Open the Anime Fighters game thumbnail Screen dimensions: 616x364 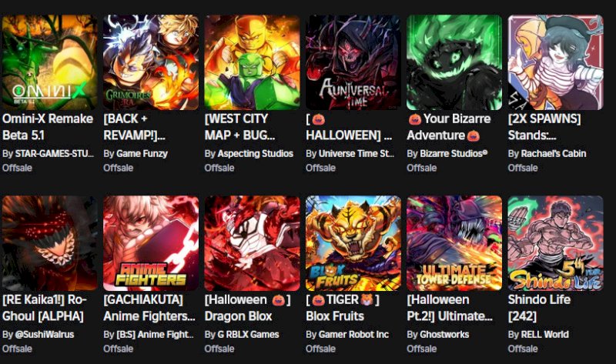(x=151, y=243)
